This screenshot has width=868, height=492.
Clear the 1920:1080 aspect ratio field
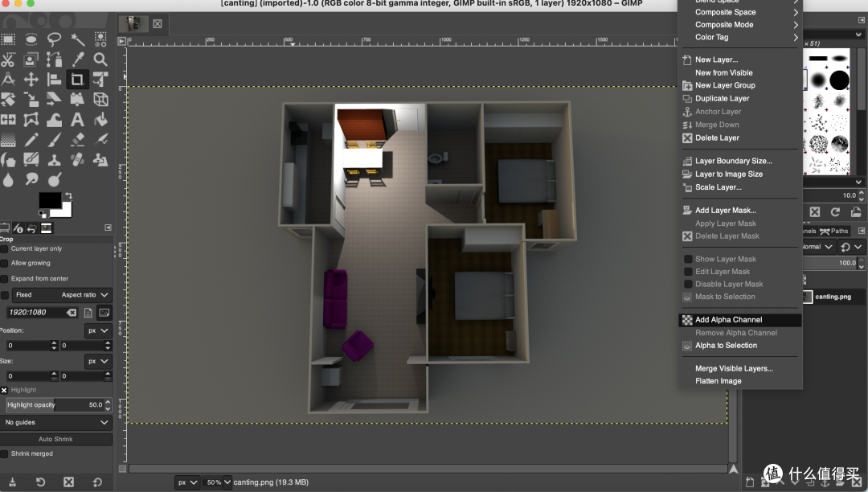[72, 313]
